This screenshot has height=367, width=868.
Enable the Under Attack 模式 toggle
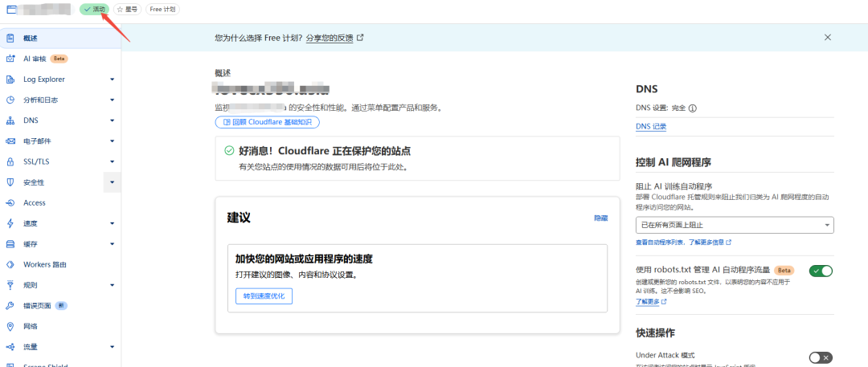click(x=821, y=357)
